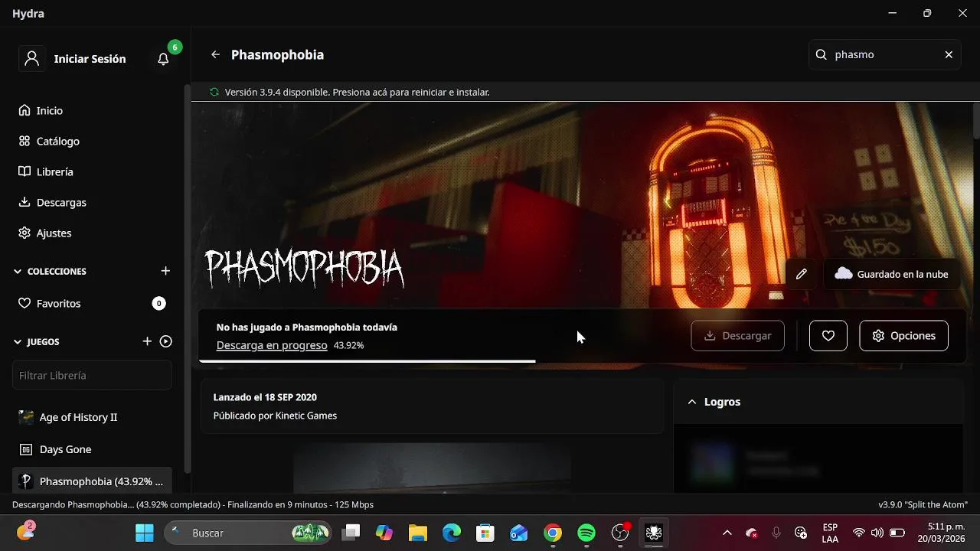Select Age of History II in library

(92, 417)
